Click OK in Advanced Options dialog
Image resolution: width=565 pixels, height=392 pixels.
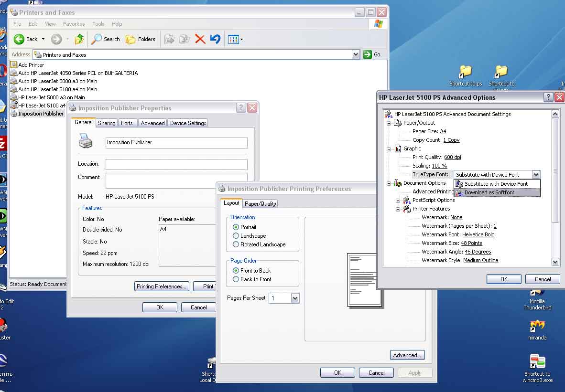(504, 279)
